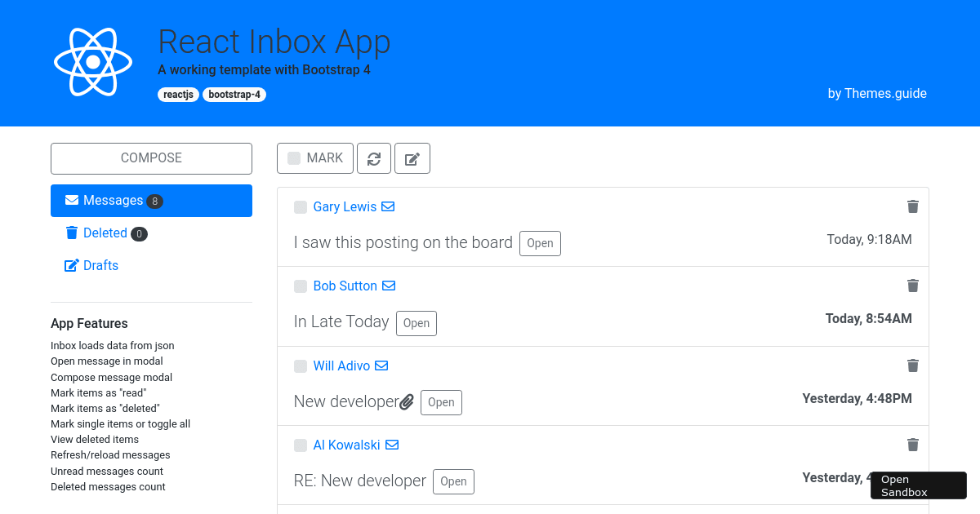Open the compose message icon beside the refresh button
Image resolution: width=980 pixels, height=514 pixels.
(412, 157)
